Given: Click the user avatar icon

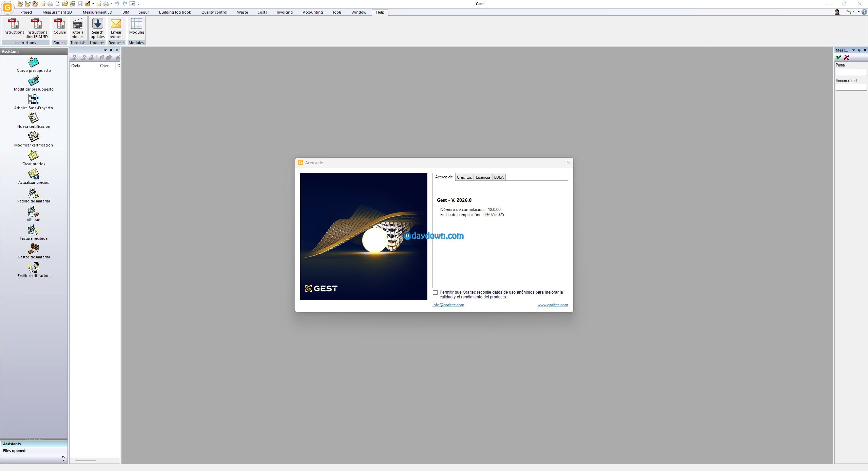Looking at the screenshot, I should pyautogui.click(x=837, y=12).
